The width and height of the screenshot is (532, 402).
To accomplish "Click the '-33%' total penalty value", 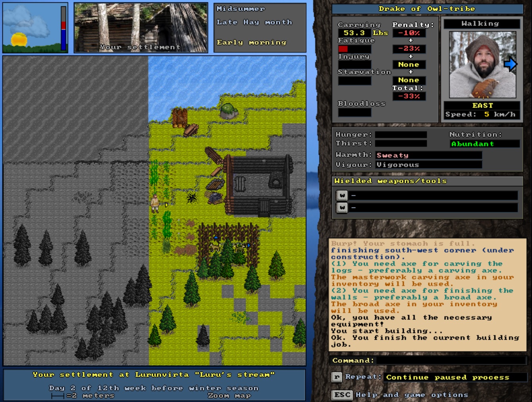I will (x=409, y=96).
